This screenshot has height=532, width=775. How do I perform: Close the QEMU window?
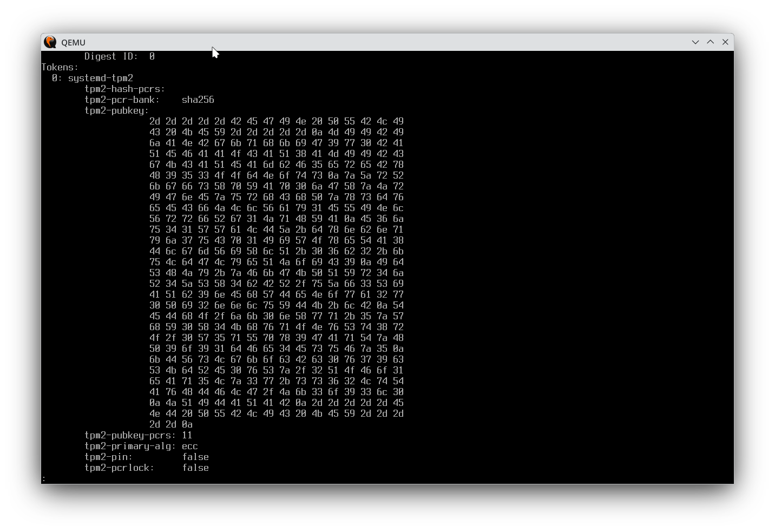click(725, 42)
